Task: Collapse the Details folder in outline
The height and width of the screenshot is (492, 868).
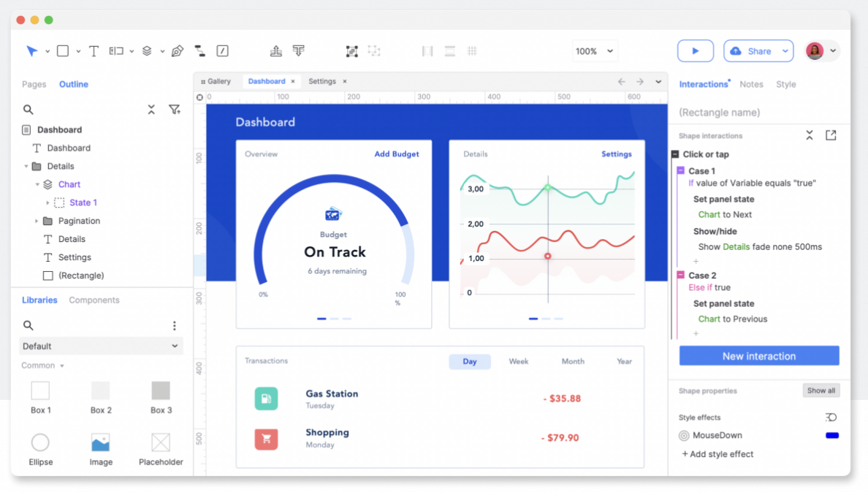Action: (26, 166)
